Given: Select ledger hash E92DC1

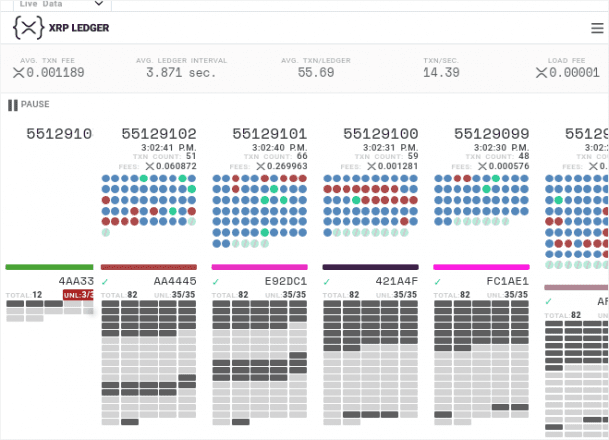Looking at the screenshot, I should tap(285, 282).
